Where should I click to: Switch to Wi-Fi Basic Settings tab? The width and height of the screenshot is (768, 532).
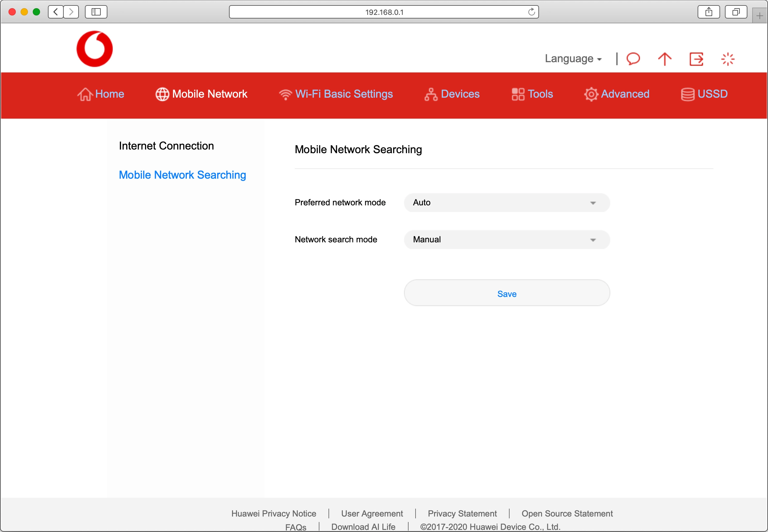pos(336,94)
